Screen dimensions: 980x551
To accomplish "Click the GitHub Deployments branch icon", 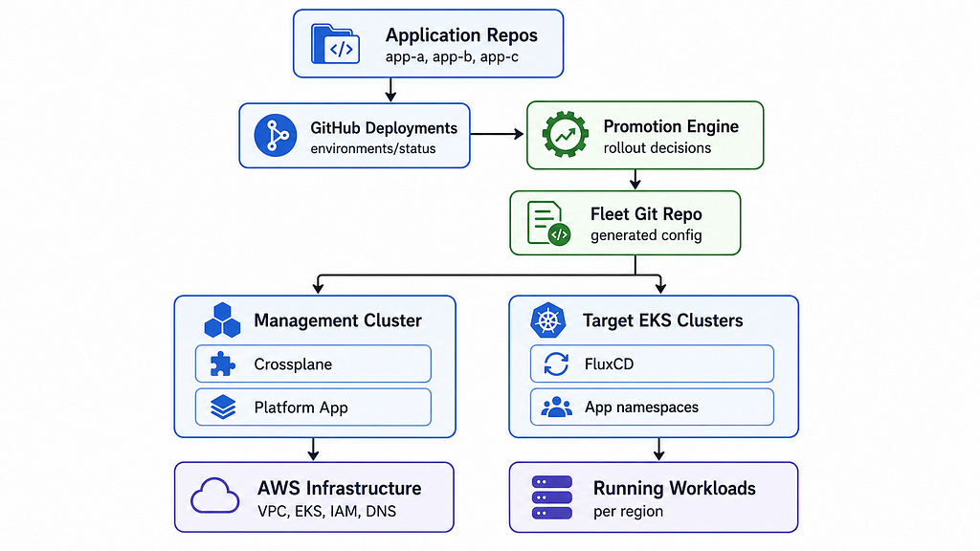I will tap(276, 135).
